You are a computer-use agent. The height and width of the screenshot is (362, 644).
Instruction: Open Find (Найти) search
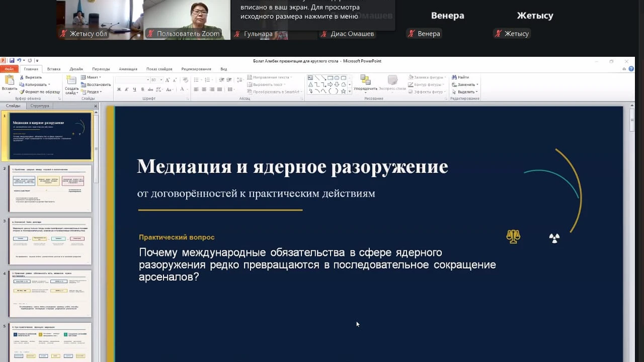(x=460, y=77)
